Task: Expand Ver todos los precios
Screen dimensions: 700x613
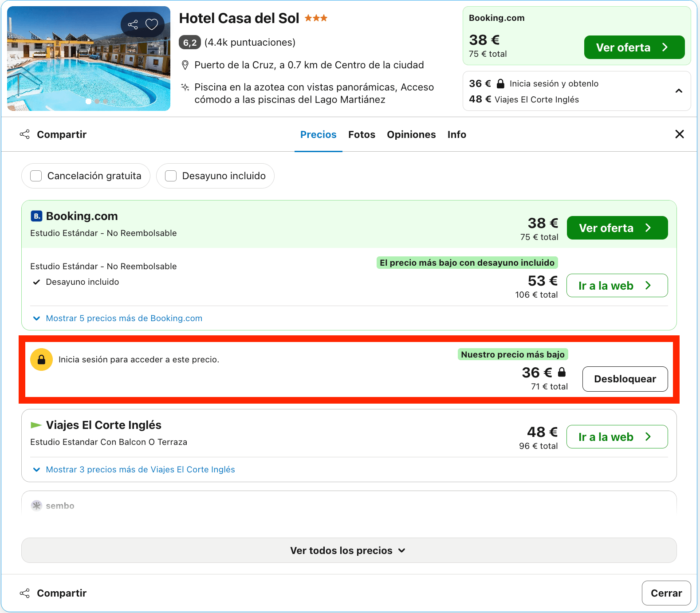Action: tap(349, 550)
